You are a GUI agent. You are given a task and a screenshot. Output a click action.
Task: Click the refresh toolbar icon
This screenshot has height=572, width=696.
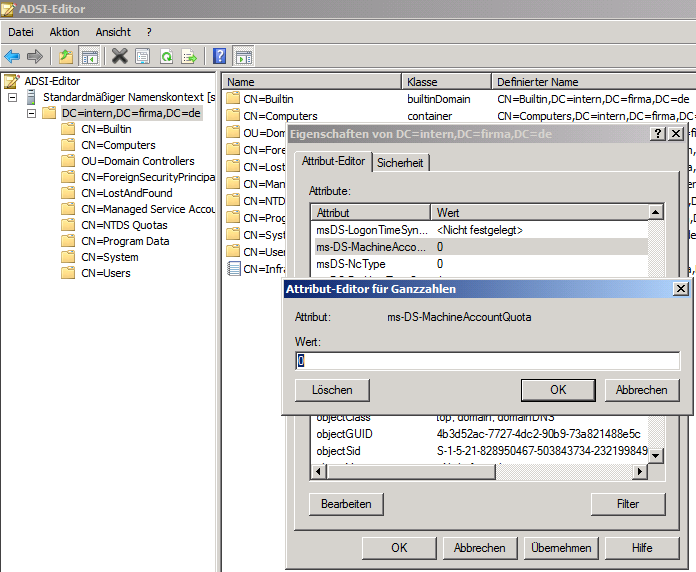(x=166, y=56)
